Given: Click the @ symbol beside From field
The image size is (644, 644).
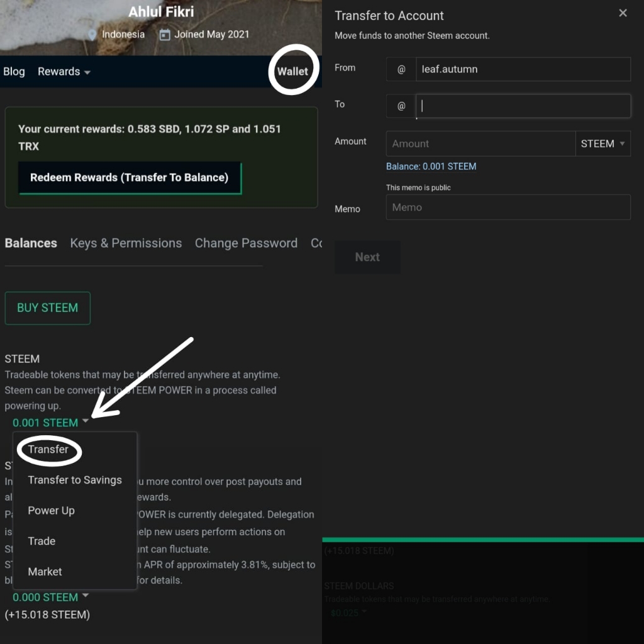Looking at the screenshot, I should click(401, 69).
